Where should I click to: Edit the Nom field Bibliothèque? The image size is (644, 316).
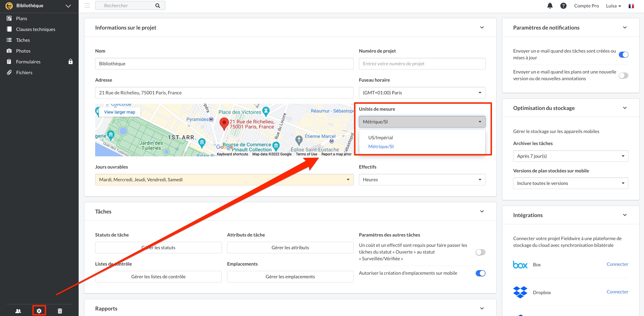click(x=224, y=64)
